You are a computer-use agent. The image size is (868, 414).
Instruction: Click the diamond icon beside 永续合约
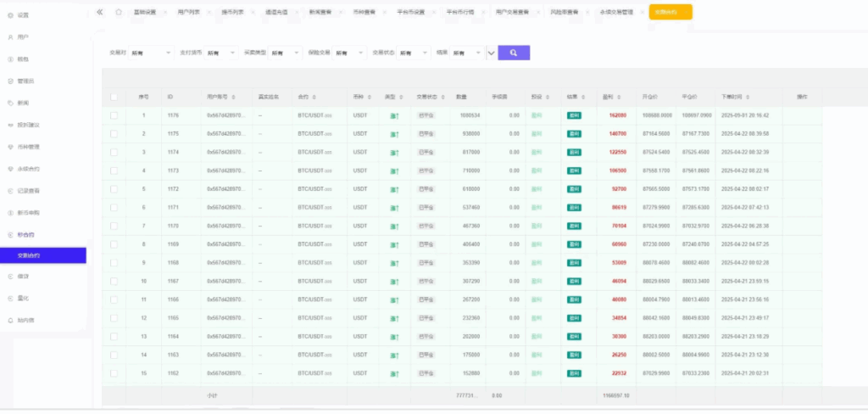tap(10, 169)
